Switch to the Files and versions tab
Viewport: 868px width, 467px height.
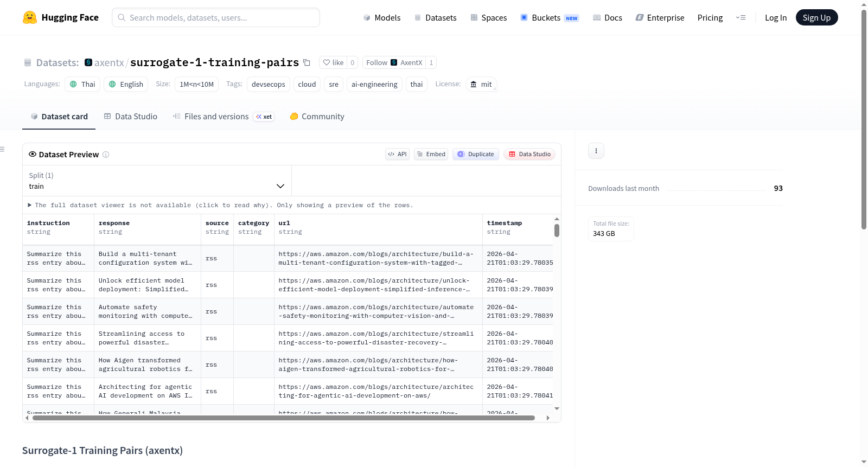coord(224,116)
